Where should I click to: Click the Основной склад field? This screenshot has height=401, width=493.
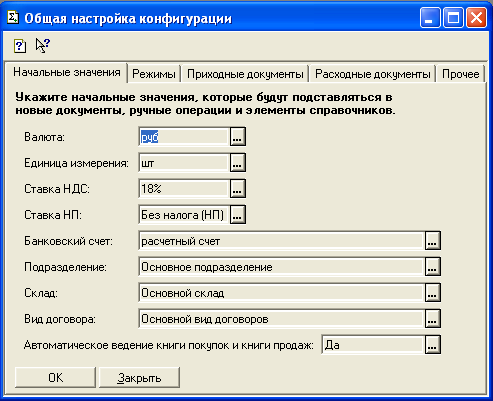pyautogui.click(x=282, y=293)
